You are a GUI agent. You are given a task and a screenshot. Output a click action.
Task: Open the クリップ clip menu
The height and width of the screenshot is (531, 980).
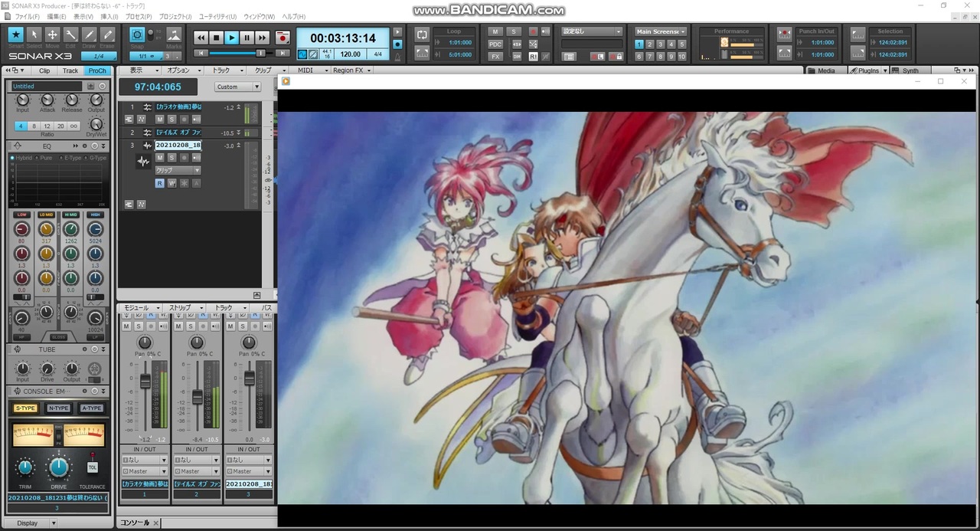click(266, 70)
